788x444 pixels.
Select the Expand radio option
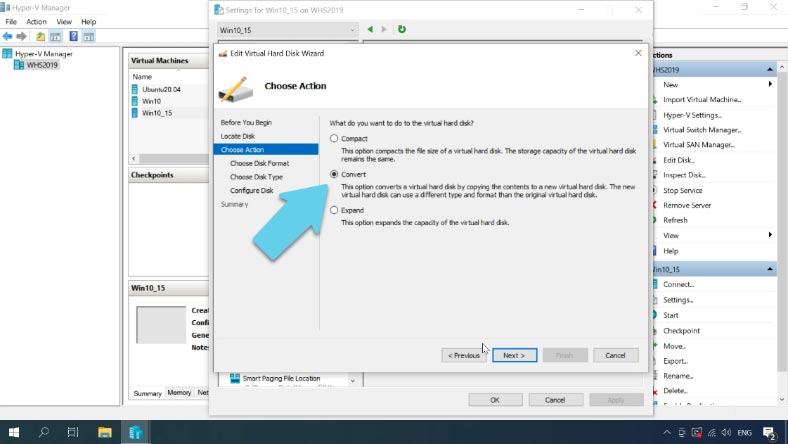[x=334, y=210]
